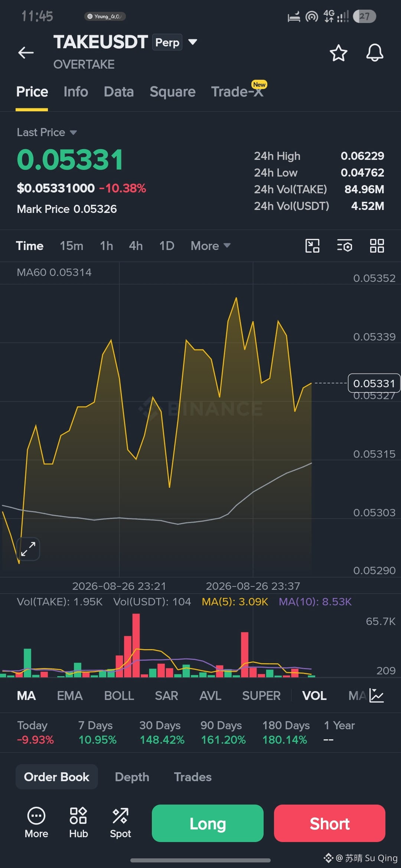This screenshot has width=401, height=868.
Task: Select the 1D interval
Action: coord(167,246)
